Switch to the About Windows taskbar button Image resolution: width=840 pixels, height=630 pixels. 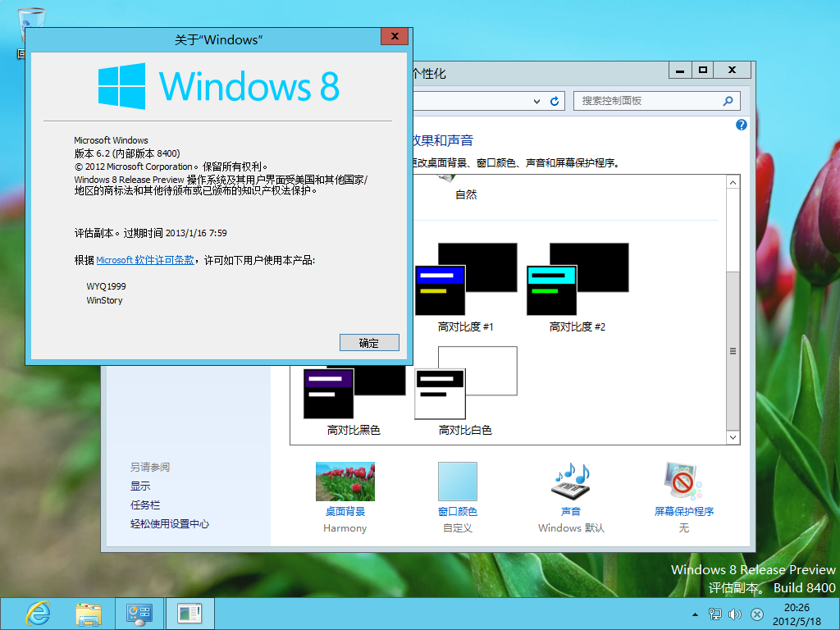pos(189,614)
